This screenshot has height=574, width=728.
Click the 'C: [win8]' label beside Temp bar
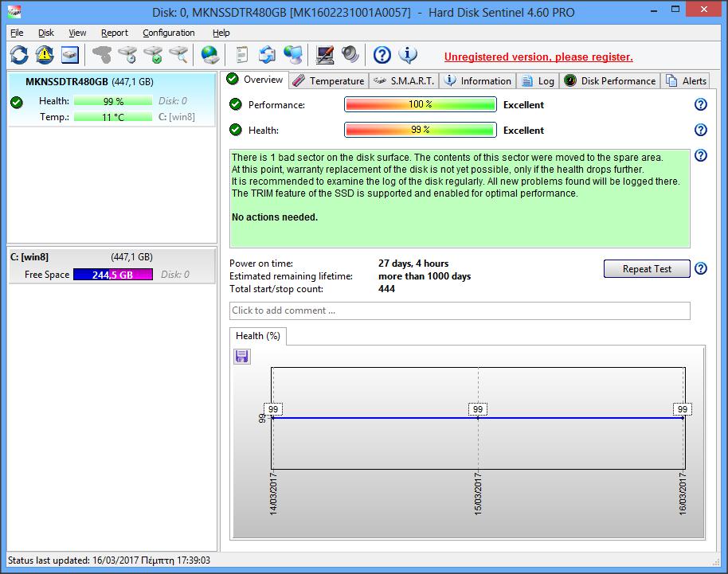177,116
